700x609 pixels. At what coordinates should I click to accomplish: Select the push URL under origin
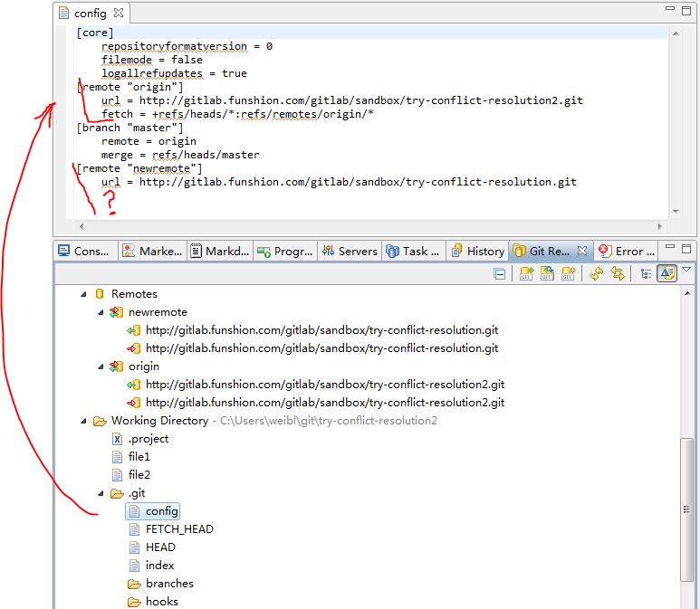(x=325, y=403)
